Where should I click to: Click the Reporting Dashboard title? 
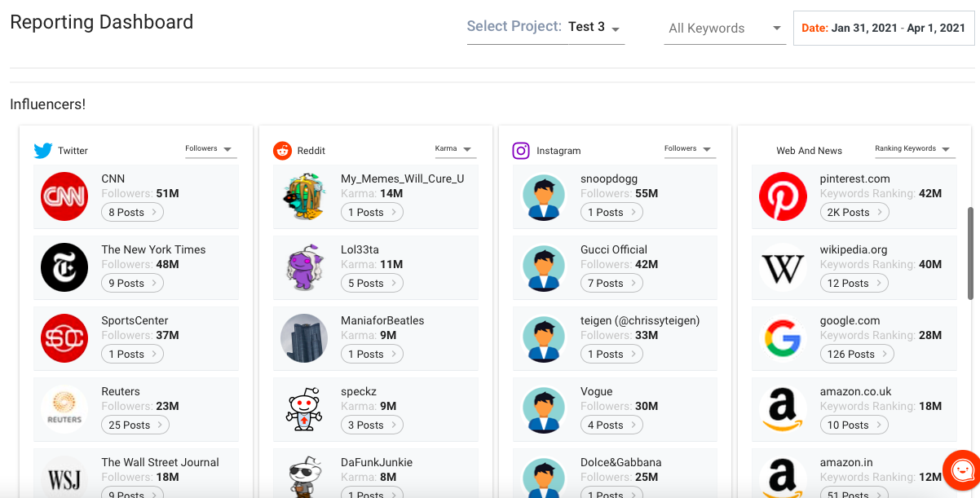pos(102,22)
